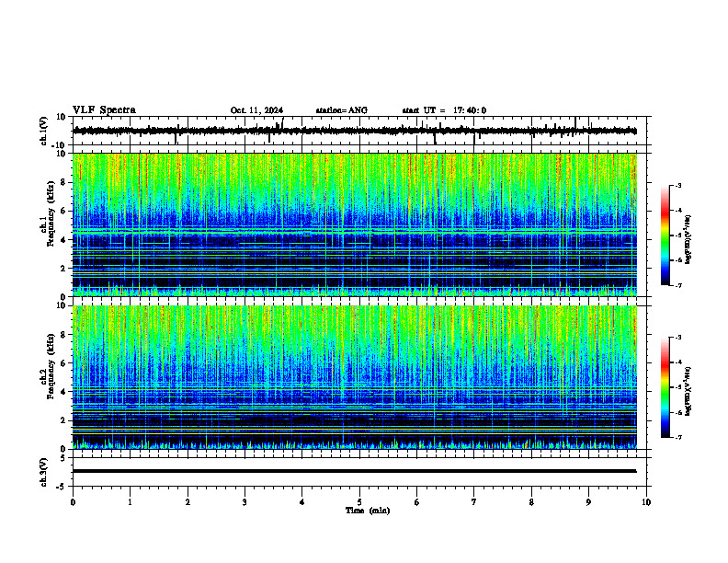Click the ch.1 spectrogram color scale bar
This screenshot has width=728, height=563.
point(665,236)
